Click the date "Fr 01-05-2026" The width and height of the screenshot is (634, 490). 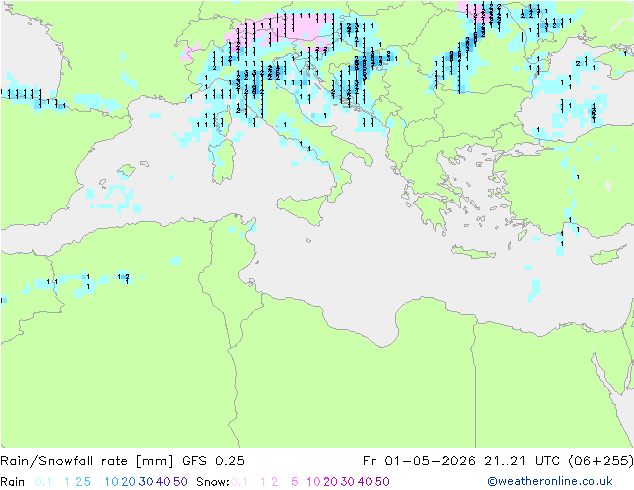418,461
